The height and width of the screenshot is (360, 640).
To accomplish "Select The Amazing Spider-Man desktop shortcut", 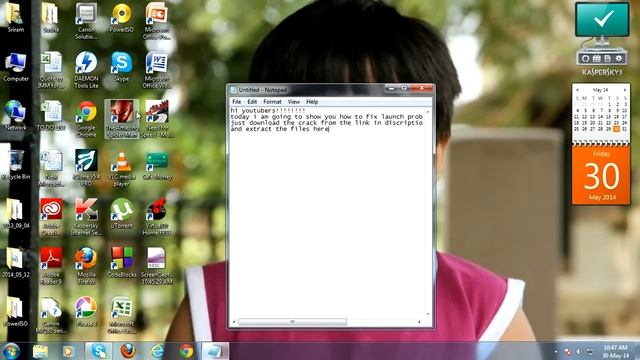I will (122, 119).
